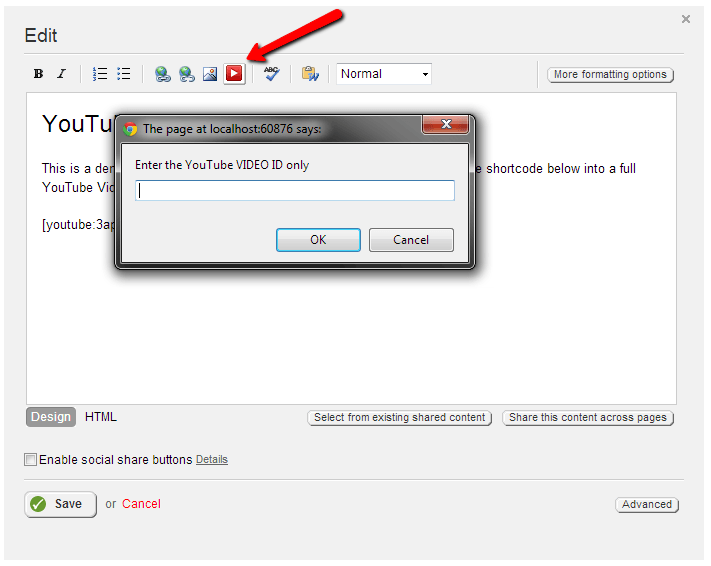Image resolution: width=711 pixels, height=566 pixels.
Task: Click the green Save button
Action: click(x=60, y=504)
